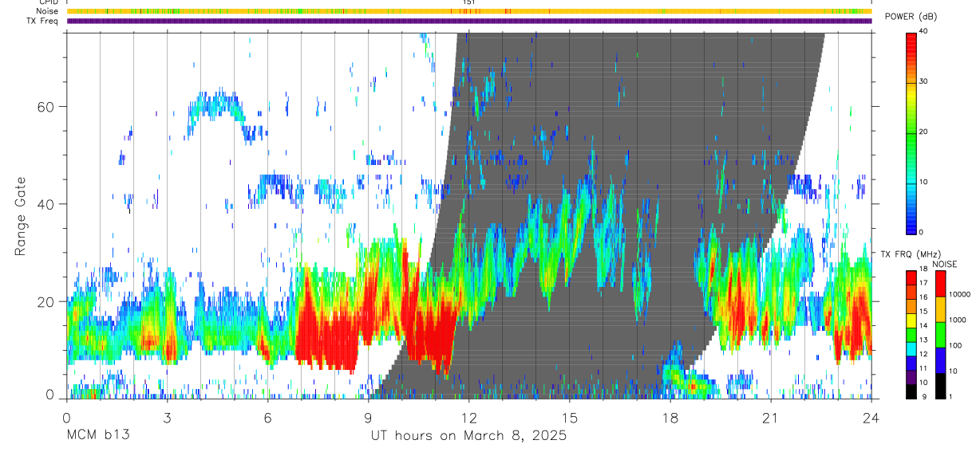Click the 10000 label on noise legend
This screenshot has width=980, height=452.
click(960, 294)
